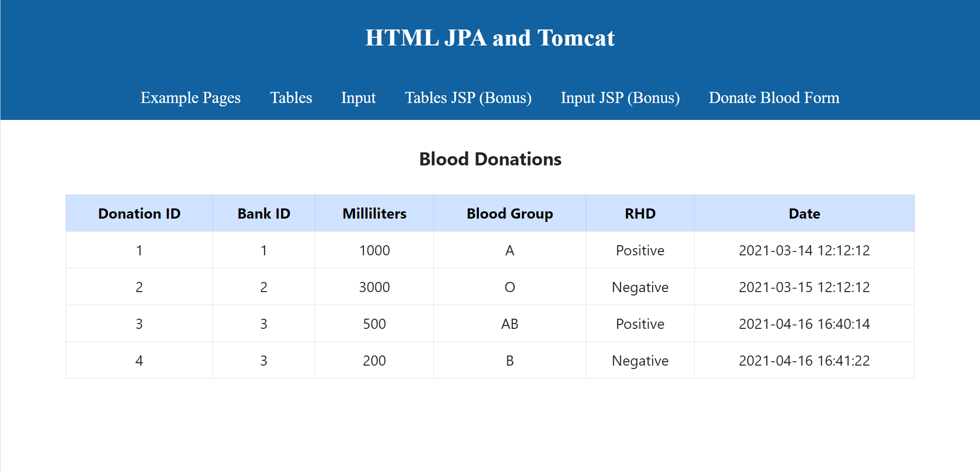Visit the Tables JSP (Bonus) page
980x472 pixels.
coord(468,98)
